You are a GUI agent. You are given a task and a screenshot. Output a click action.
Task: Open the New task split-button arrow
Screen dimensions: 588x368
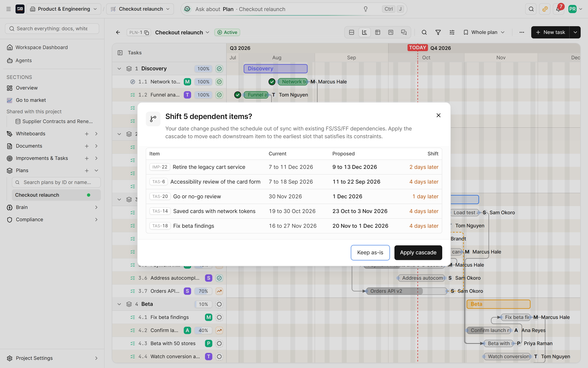point(575,32)
